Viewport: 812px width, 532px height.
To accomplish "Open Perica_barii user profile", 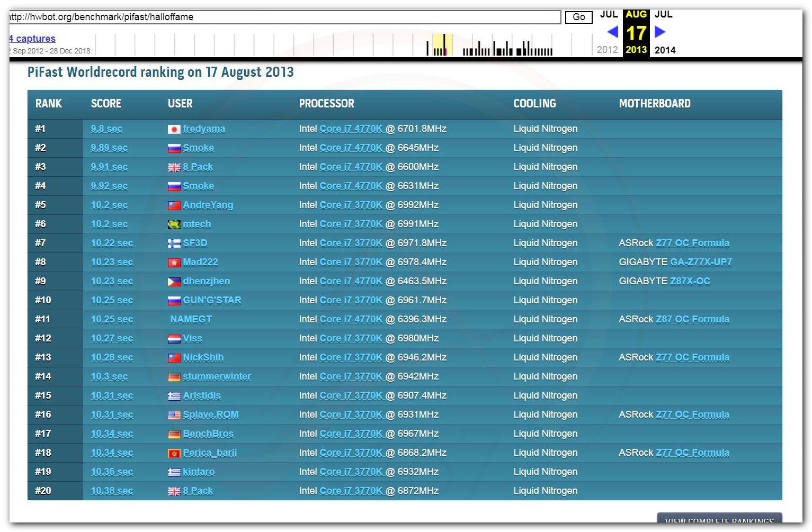I will coord(210,453).
